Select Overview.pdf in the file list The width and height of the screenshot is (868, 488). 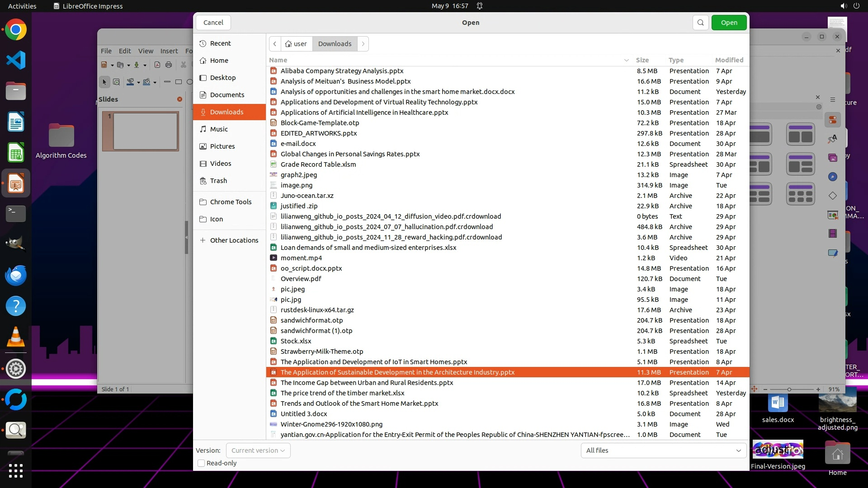[301, 279]
